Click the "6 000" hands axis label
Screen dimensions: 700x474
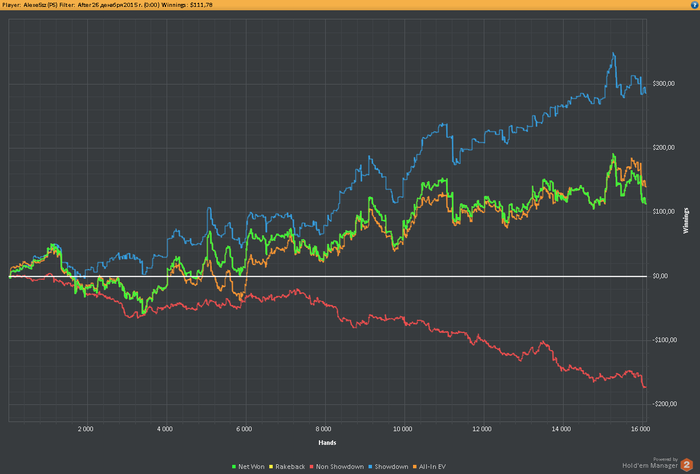pyautogui.click(x=244, y=429)
